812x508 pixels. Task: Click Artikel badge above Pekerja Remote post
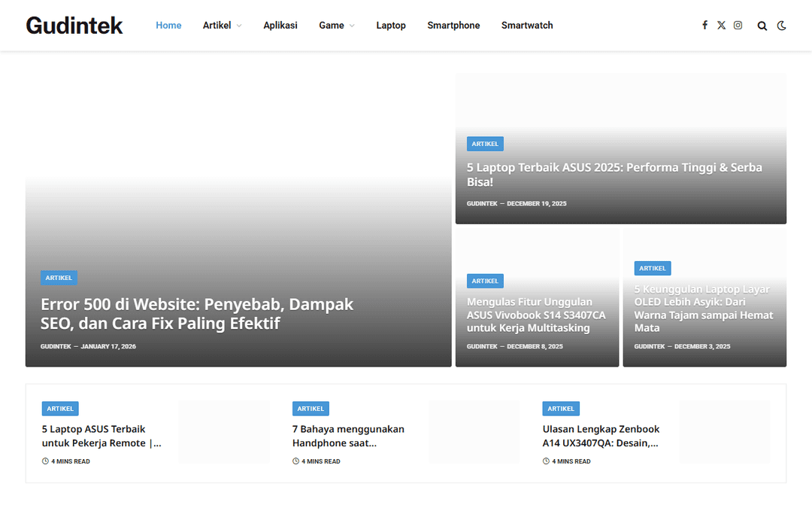tap(60, 409)
